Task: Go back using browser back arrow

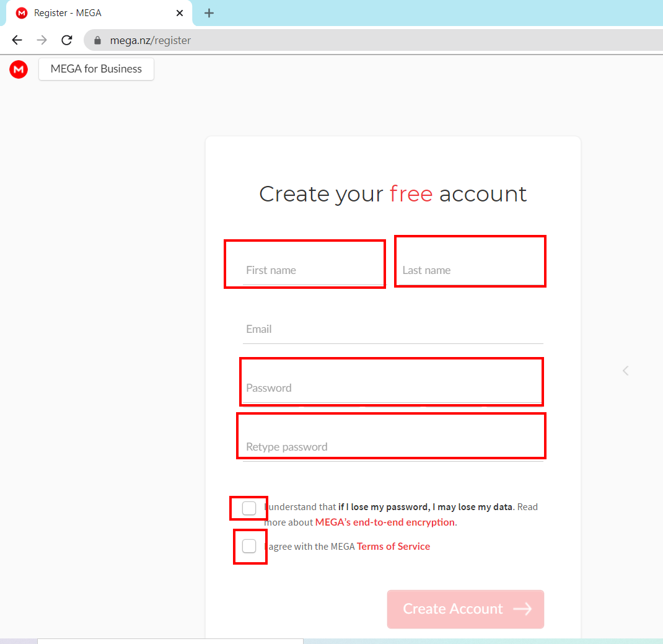Action: coord(17,40)
